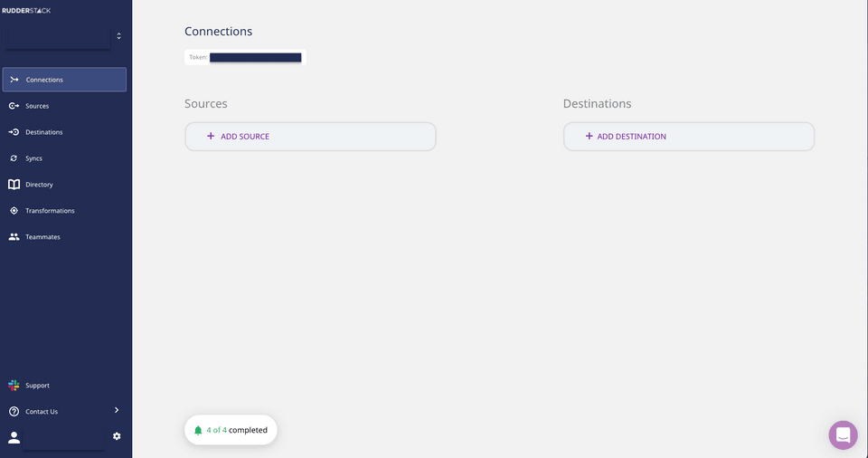Image resolution: width=868 pixels, height=458 pixels.
Task: Expand the workspace switcher dropdown
Action: click(118, 36)
